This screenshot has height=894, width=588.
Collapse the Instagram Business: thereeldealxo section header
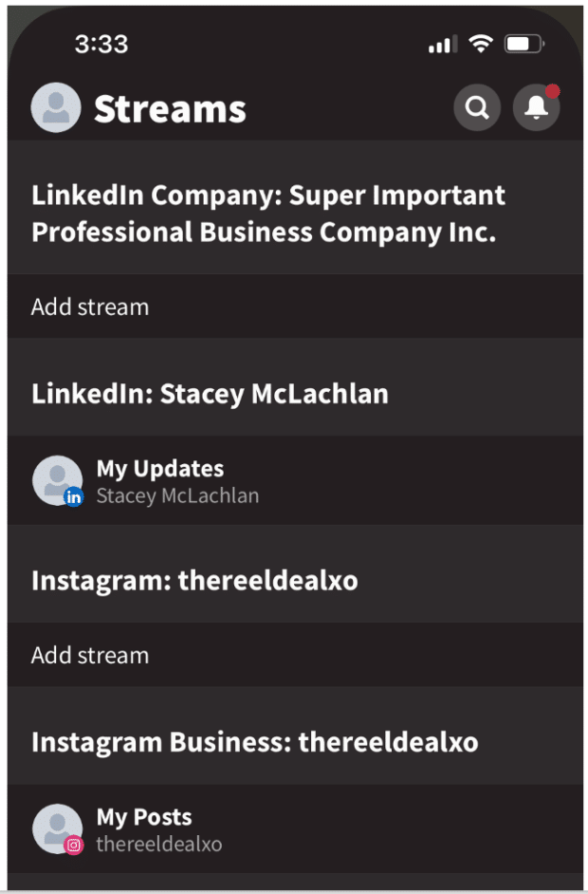pos(254,742)
